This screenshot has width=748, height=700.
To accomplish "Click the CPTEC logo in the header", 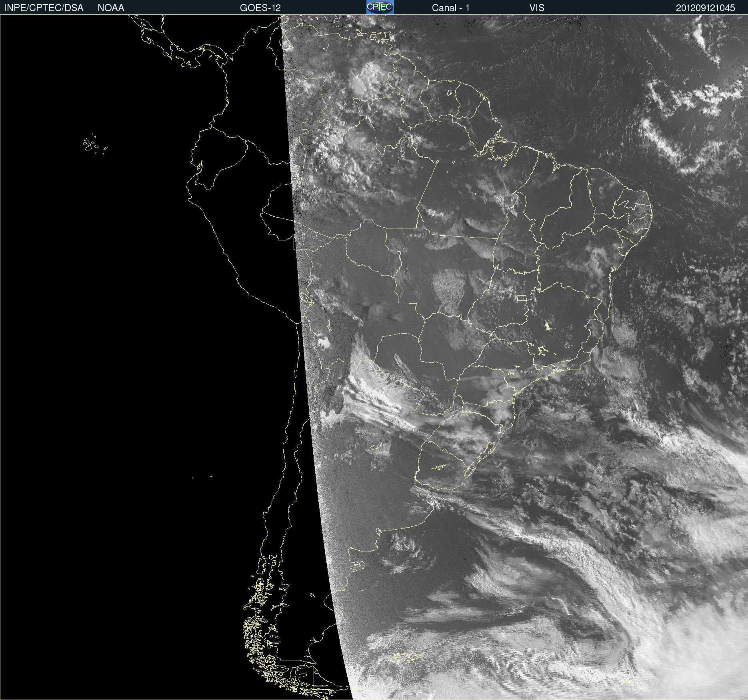I will 380,7.
